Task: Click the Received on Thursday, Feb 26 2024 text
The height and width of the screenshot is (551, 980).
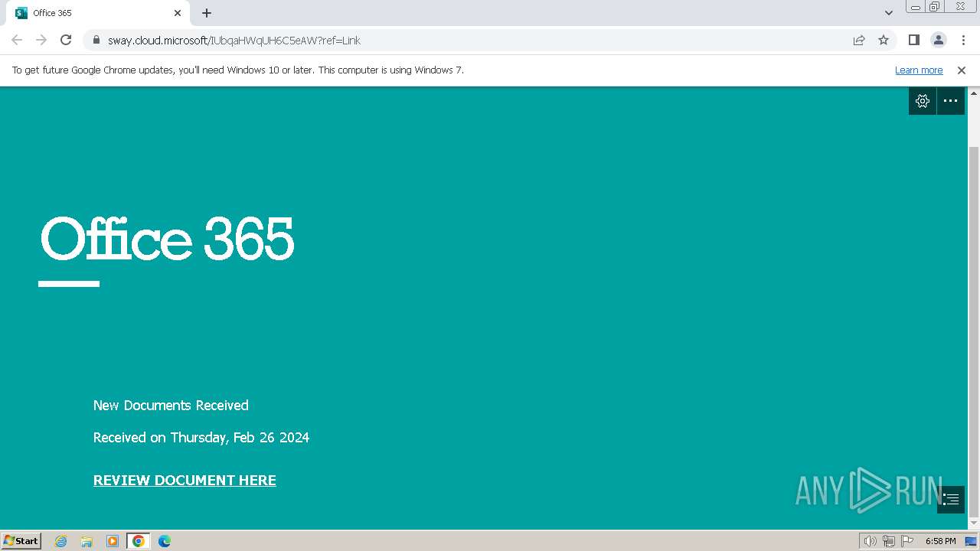Action: (201, 438)
